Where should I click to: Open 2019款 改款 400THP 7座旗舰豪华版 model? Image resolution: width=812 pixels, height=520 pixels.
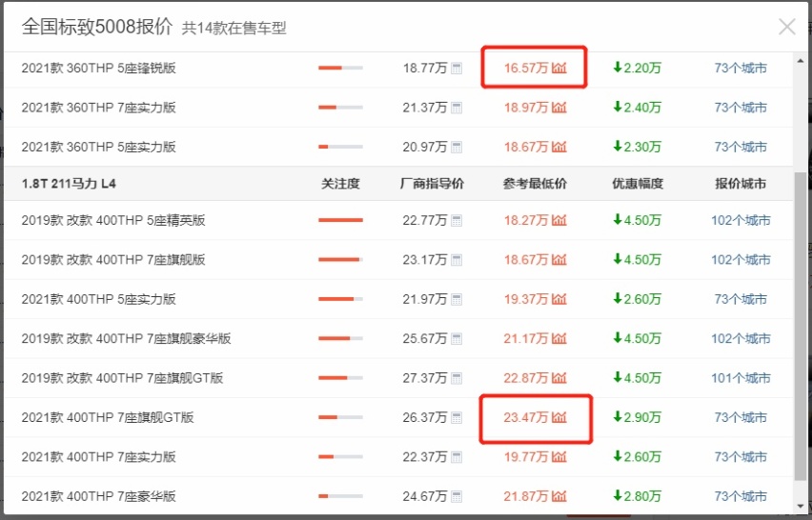tap(127, 339)
